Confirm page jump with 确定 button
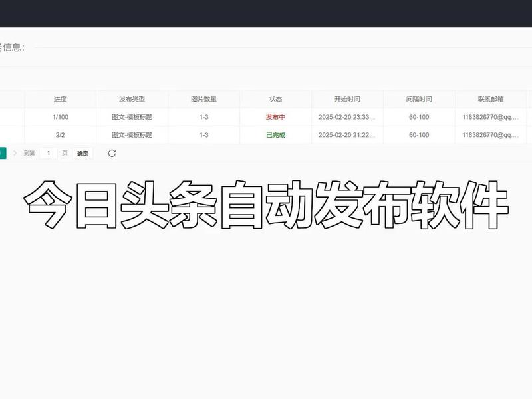This screenshot has height=399, width=532. tap(82, 153)
